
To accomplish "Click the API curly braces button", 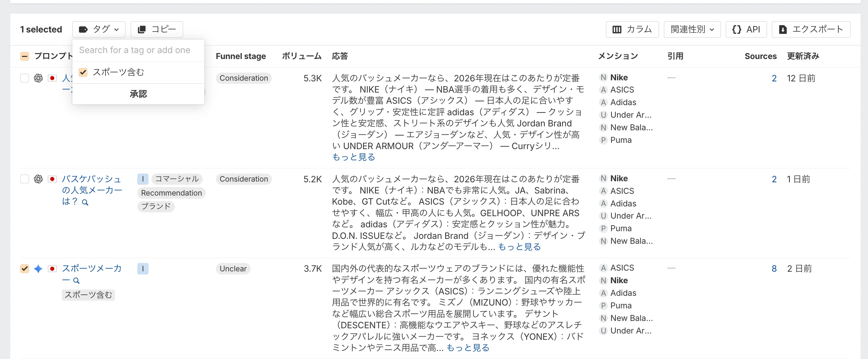I will point(746,29).
